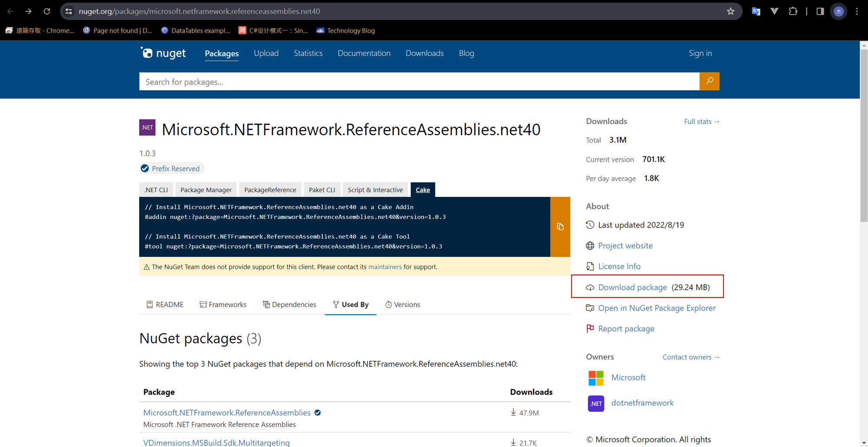
Task: Click the NuGet logo in header
Action: (163, 53)
